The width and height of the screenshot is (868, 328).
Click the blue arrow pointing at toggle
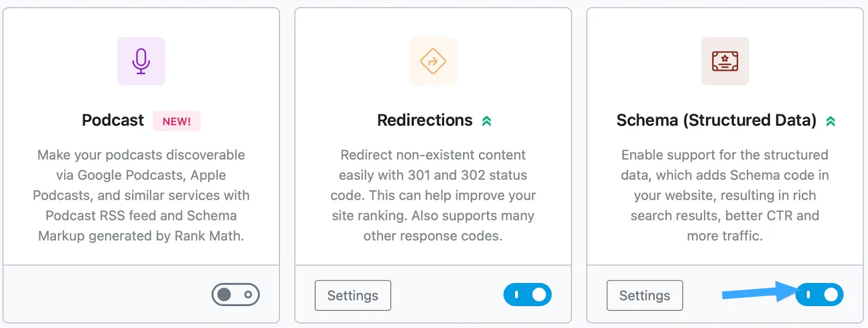tap(759, 293)
